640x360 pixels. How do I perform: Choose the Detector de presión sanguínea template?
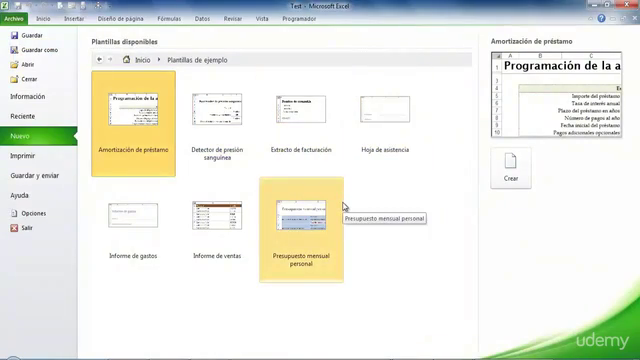coord(217,124)
